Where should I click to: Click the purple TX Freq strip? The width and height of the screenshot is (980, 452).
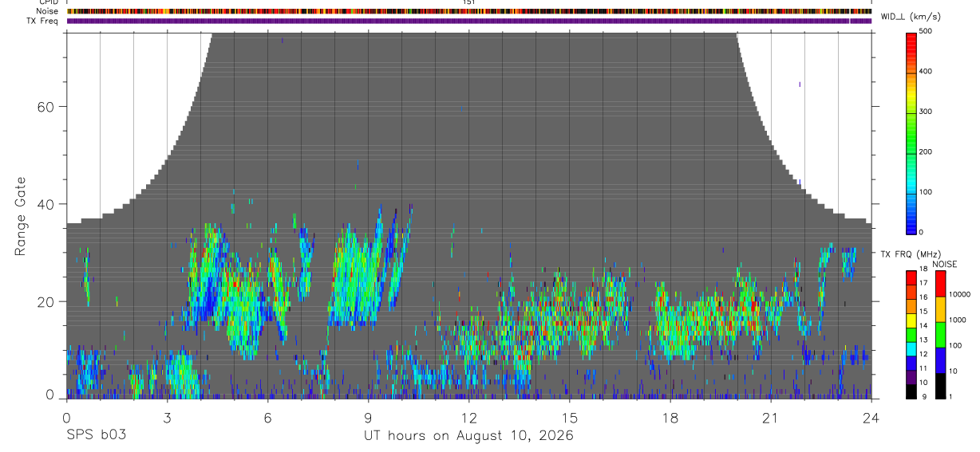click(x=469, y=21)
